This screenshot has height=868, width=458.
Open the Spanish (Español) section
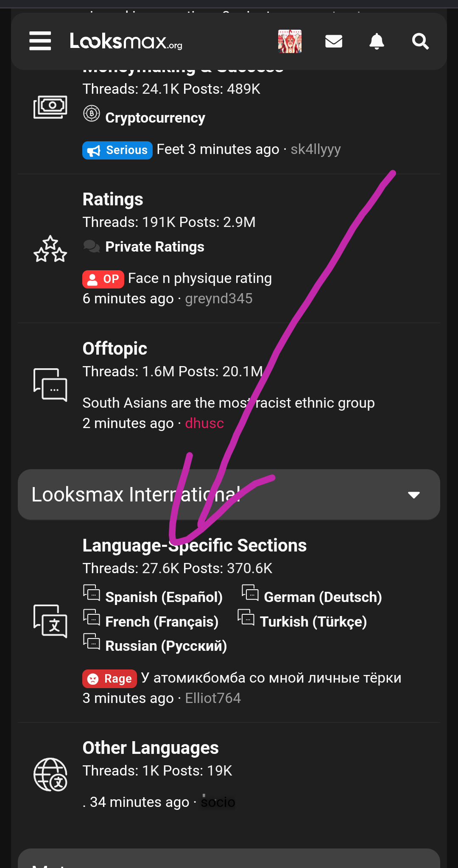(x=164, y=597)
